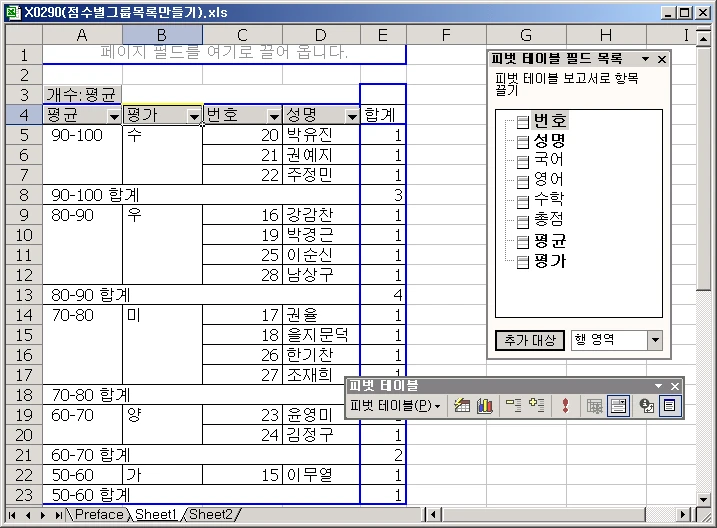717x528 pixels.
Task: Click the first-sheet tab navigation arrow
Action: point(12,515)
